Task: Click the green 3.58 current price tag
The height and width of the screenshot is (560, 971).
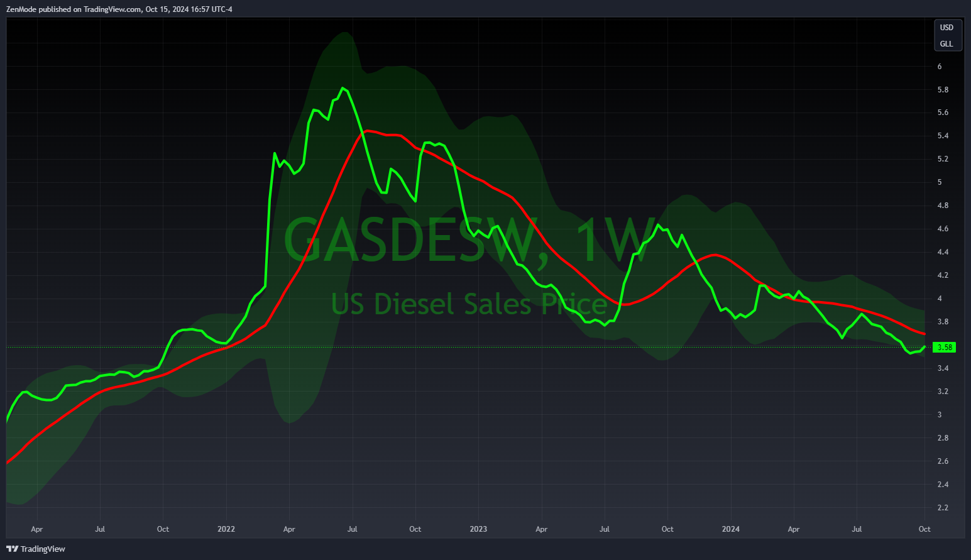Action: click(945, 347)
